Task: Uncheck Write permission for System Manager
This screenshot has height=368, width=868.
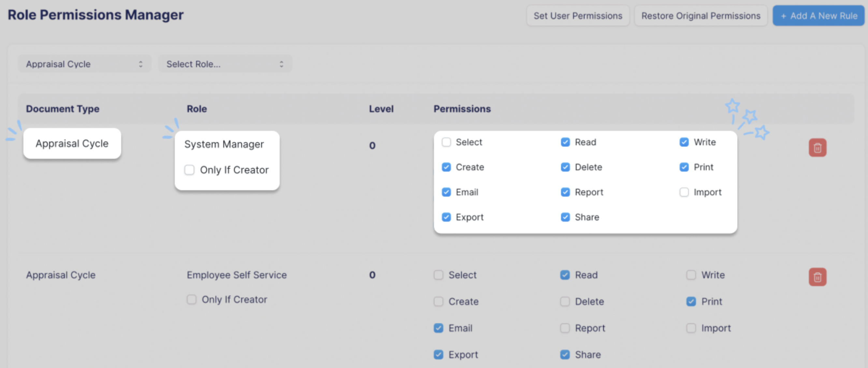Action: pyautogui.click(x=684, y=142)
